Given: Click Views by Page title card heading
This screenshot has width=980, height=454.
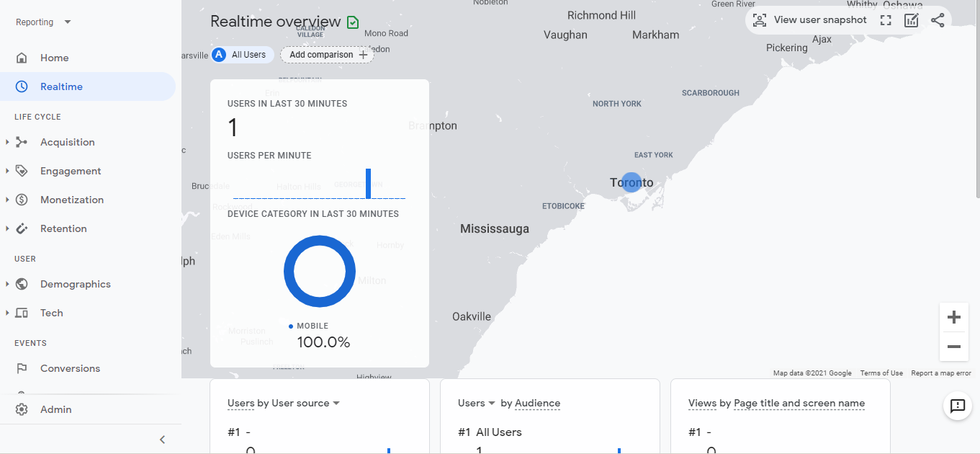Looking at the screenshot, I should 776,404.
